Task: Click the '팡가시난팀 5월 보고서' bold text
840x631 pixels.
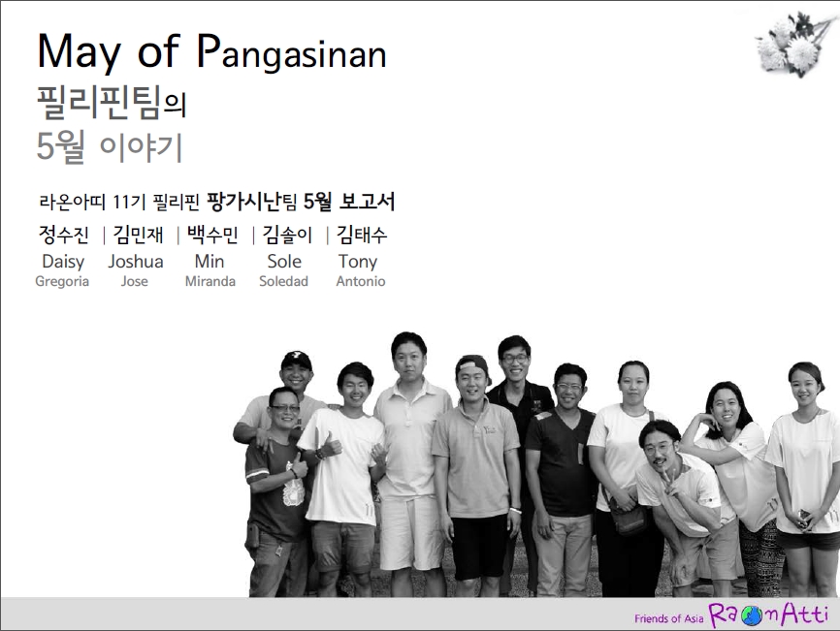Action: coord(301,202)
